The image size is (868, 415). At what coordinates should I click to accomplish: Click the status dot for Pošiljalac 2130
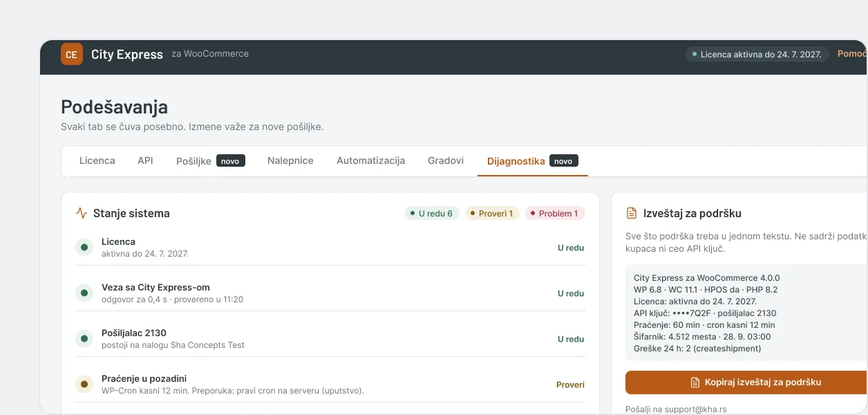point(84,339)
